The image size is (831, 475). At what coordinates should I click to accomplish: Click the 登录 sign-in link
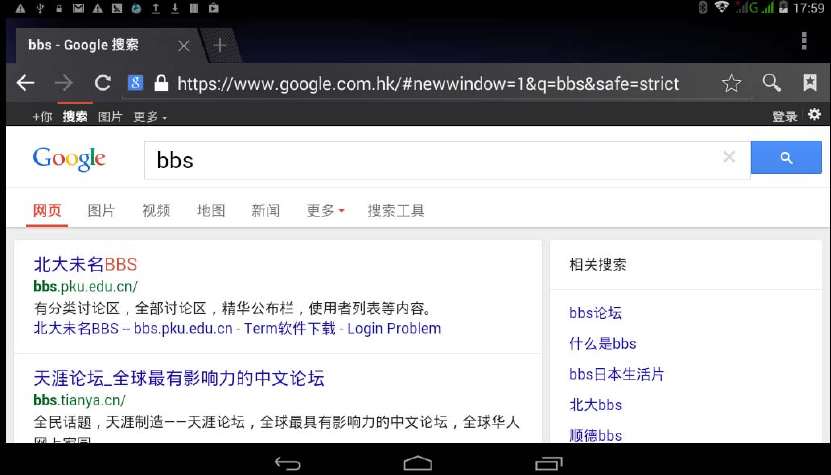tap(784, 117)
